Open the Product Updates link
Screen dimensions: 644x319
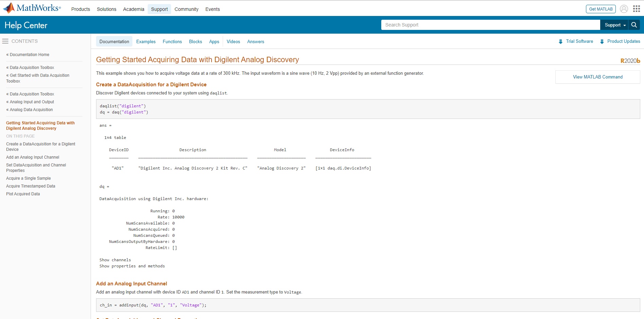pos(624,41)
